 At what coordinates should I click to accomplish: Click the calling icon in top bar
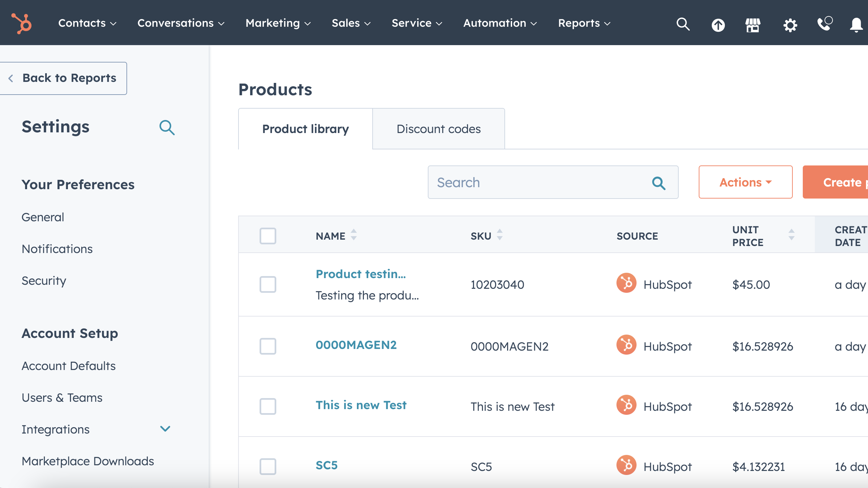coord(825,25)
